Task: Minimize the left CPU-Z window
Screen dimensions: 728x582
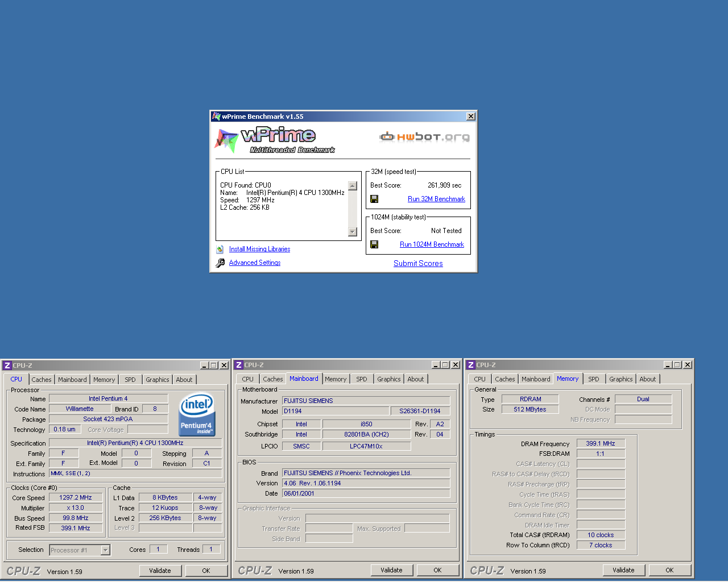Action: 204,365
